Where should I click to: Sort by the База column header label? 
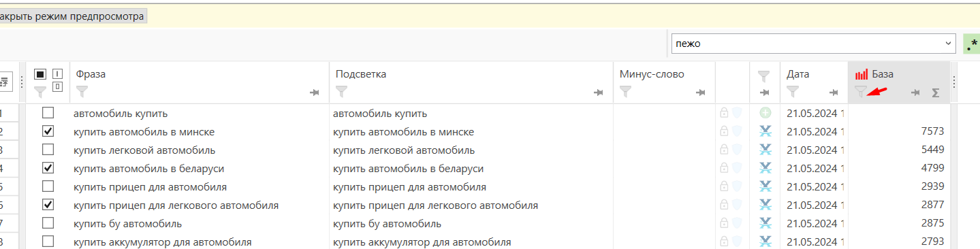click(x=883, y=73)
